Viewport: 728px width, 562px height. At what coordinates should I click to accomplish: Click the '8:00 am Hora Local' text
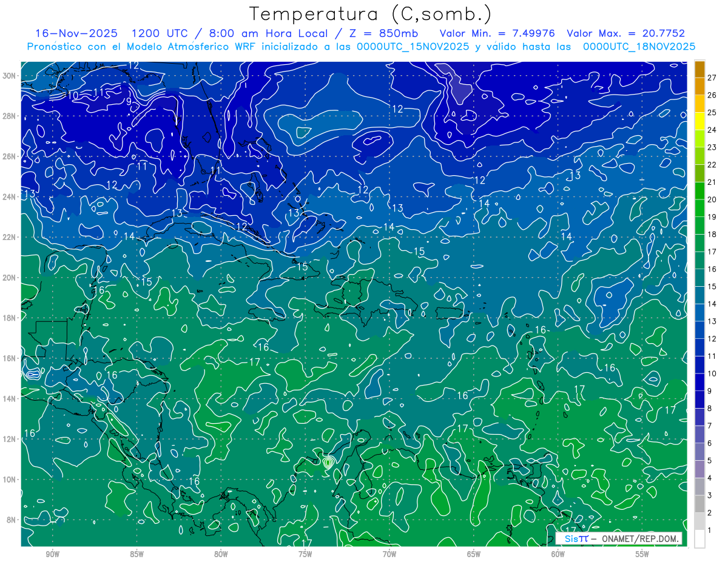pyautogui.click(x=269, y=33)
